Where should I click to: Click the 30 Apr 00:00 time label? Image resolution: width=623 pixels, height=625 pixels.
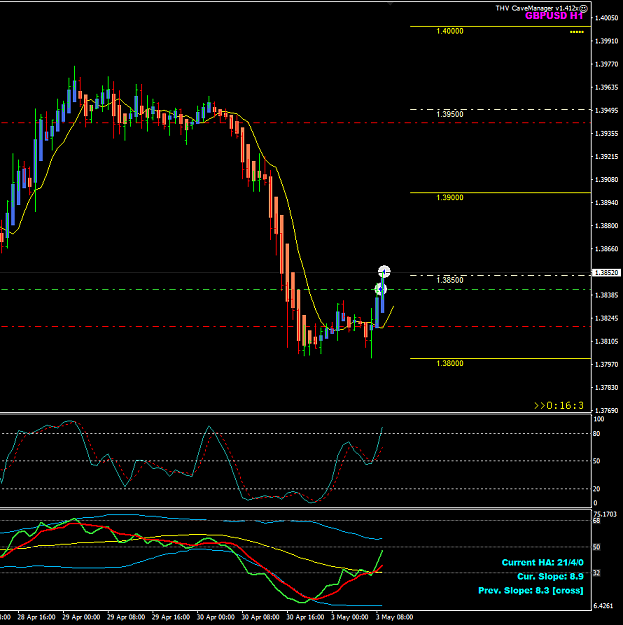coord(216,617)
